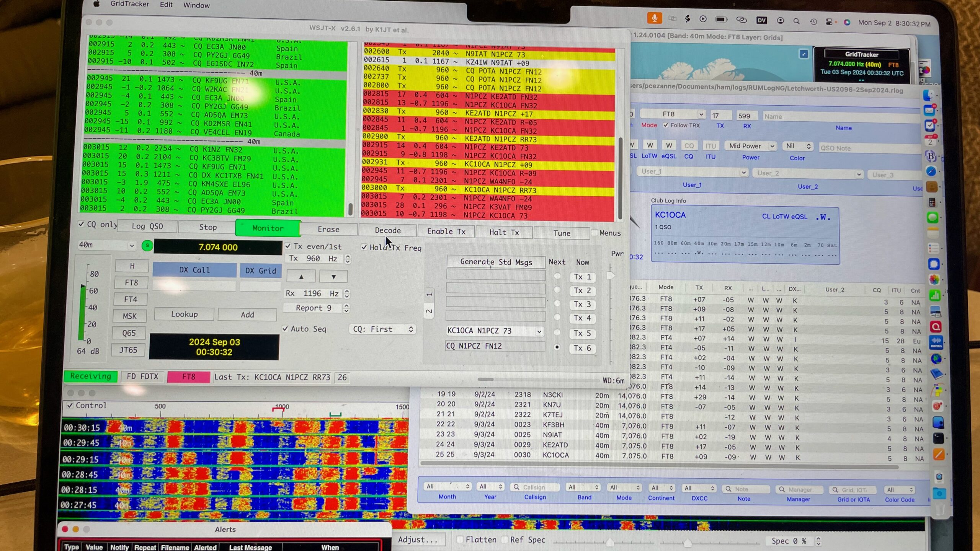Open the Mid Power dropdown
980x551 pixels.
coord(751,146)
